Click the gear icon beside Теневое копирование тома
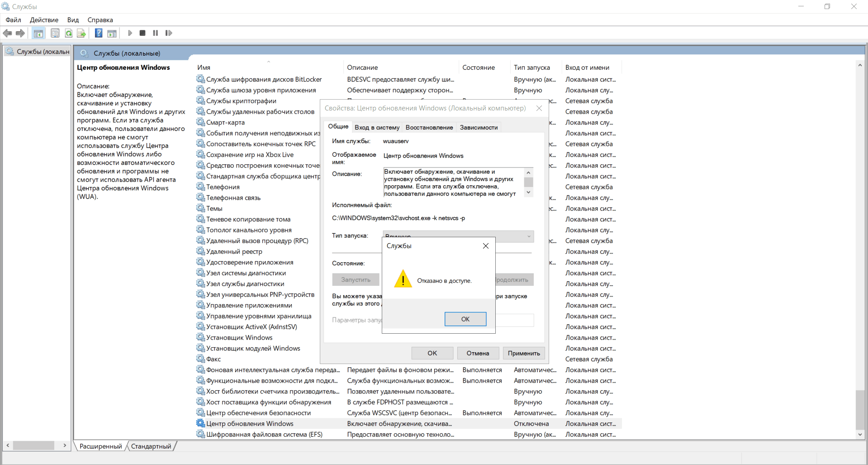 [200, 219]
